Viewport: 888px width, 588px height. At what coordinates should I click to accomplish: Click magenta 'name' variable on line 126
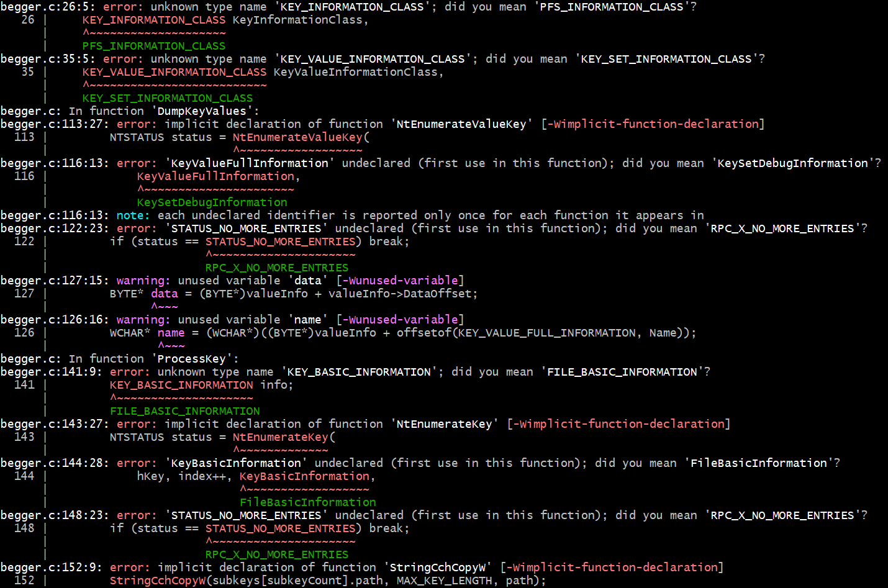[x=171, y=333]
